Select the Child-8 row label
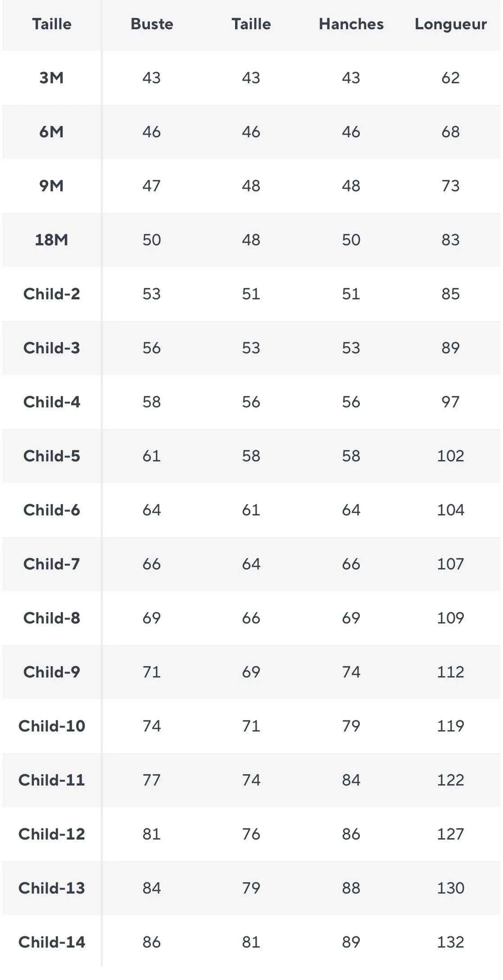503x980 pixels. pos(51,618)
